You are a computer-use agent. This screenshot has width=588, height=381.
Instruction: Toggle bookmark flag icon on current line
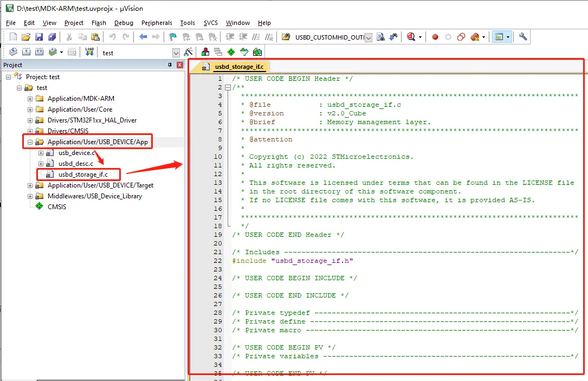pyautogui.click(x=173, y=37)
